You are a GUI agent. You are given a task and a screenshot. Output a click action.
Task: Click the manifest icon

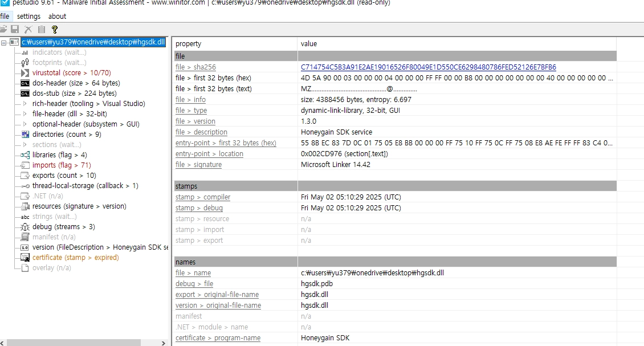tap(25, 237)
